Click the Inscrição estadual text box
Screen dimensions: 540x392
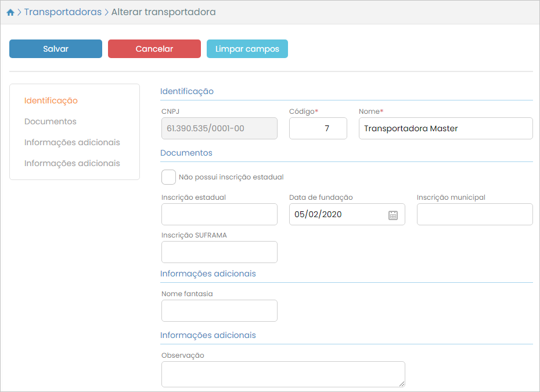click(x=219, y=214)
